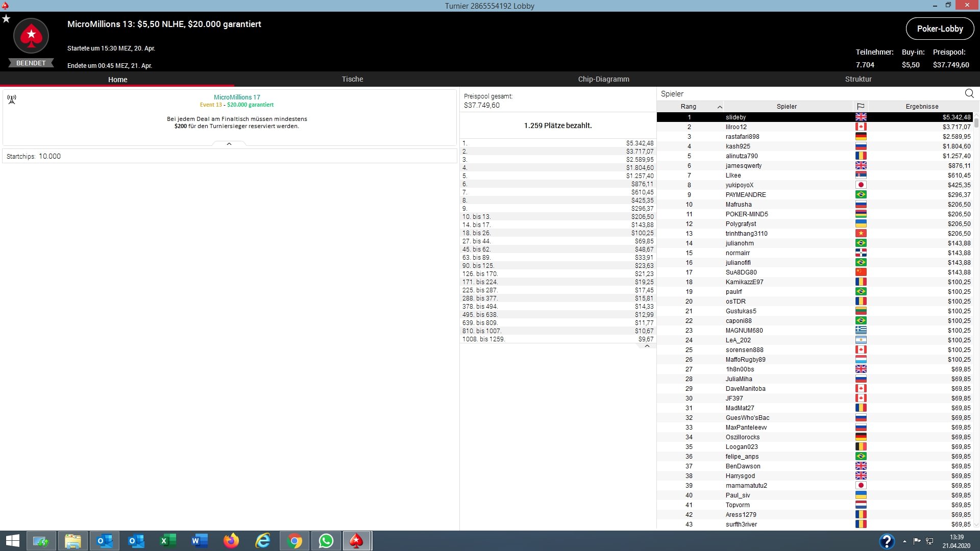
Task: Click the broadcast antenna icon
Action: click(12, 99)
